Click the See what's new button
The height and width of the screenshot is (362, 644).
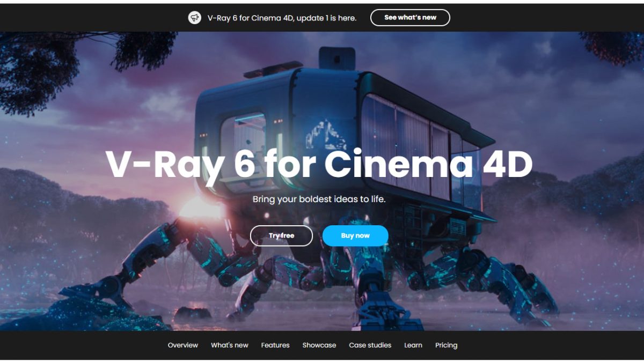(x=409, y=17)
